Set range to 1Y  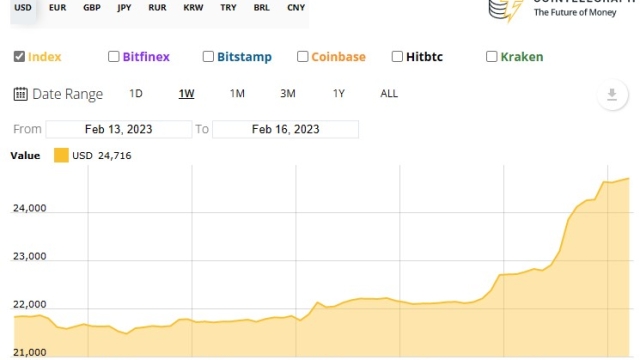[x=339, y=93]
